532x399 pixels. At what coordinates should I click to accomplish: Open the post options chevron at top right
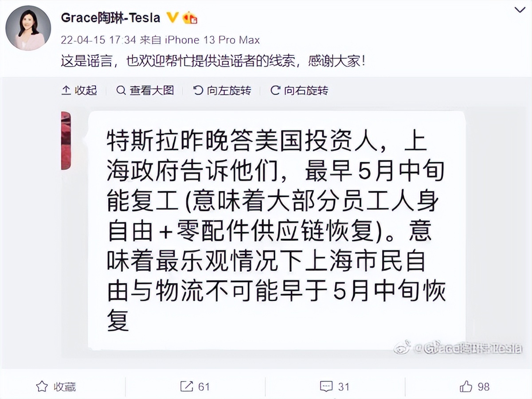point(520,9)
